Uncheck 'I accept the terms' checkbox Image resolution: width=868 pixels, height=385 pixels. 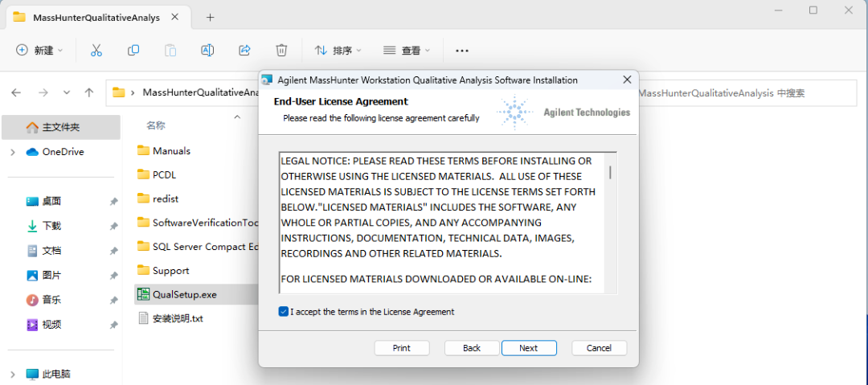[284, 312]
